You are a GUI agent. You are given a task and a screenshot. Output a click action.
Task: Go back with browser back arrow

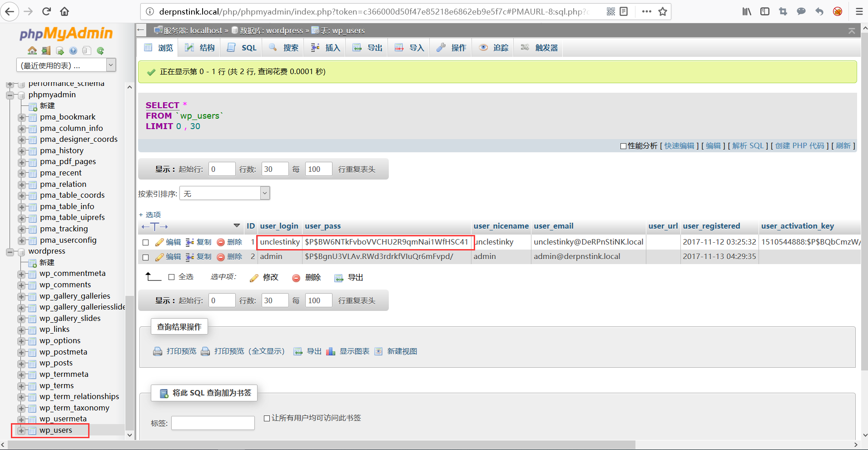10,11
